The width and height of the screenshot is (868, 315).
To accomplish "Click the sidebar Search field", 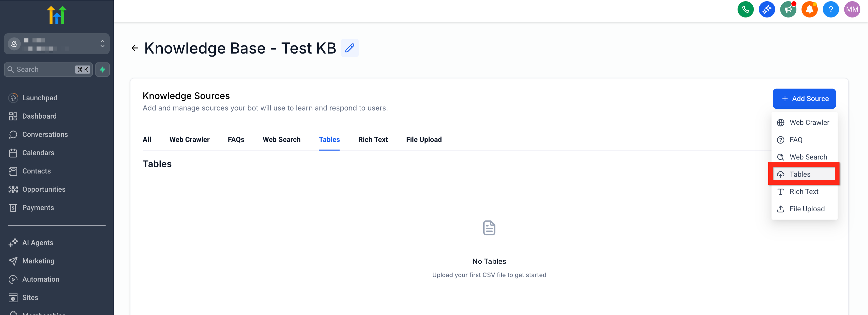I will 44,69.
